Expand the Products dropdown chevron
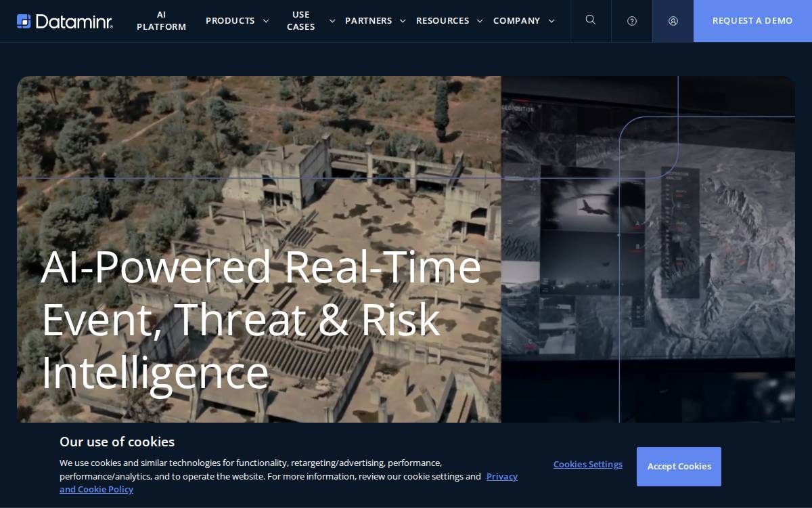Viewport: 812px width, 508px height. coord(266,21)
